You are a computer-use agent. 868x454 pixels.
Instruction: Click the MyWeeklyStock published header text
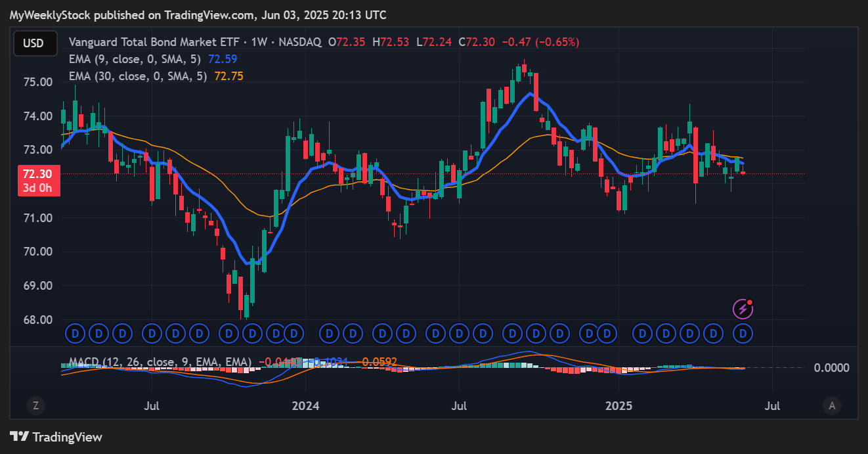pos(198,14)
